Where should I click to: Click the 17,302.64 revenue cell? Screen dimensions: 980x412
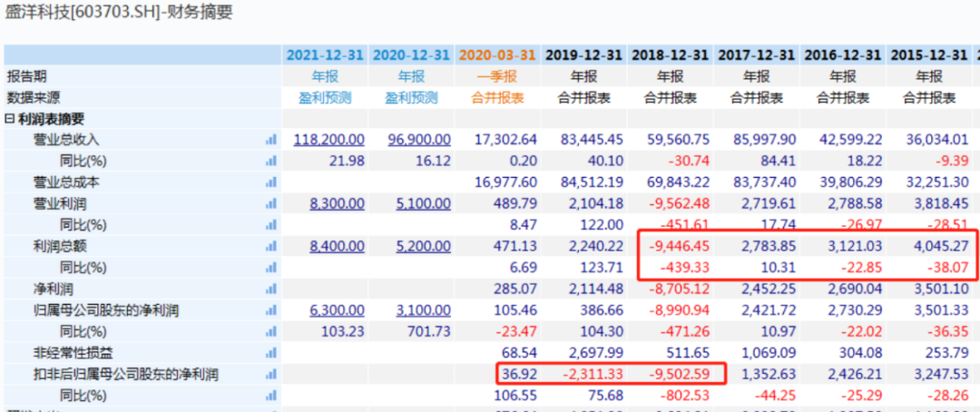pyautogui.click(x=507, y=140)
